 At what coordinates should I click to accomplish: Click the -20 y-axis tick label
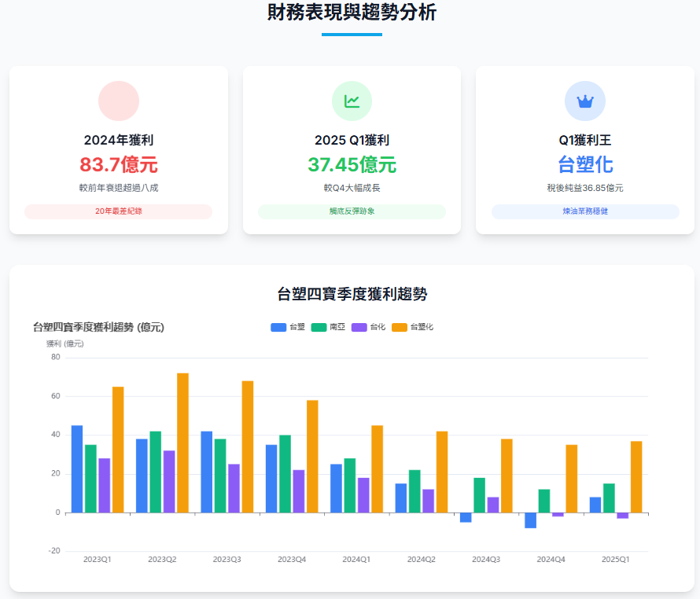[x=54, y=551]
